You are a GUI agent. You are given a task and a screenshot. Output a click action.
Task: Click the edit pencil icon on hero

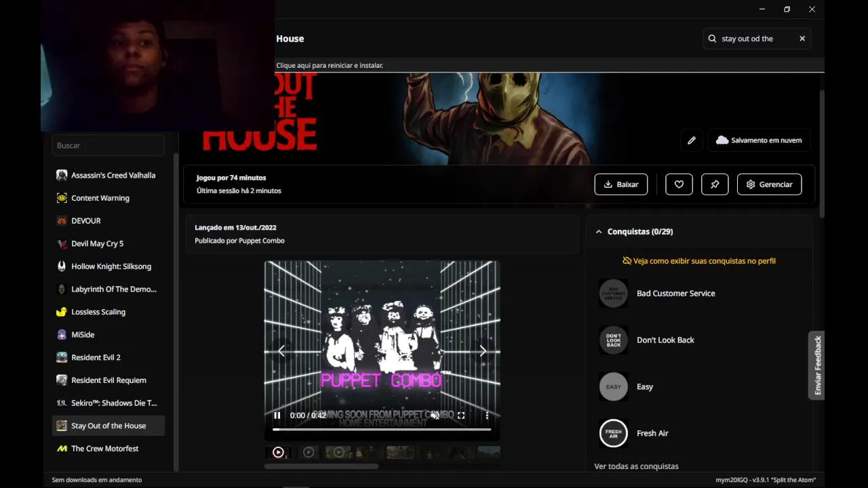tap(692, 140)
